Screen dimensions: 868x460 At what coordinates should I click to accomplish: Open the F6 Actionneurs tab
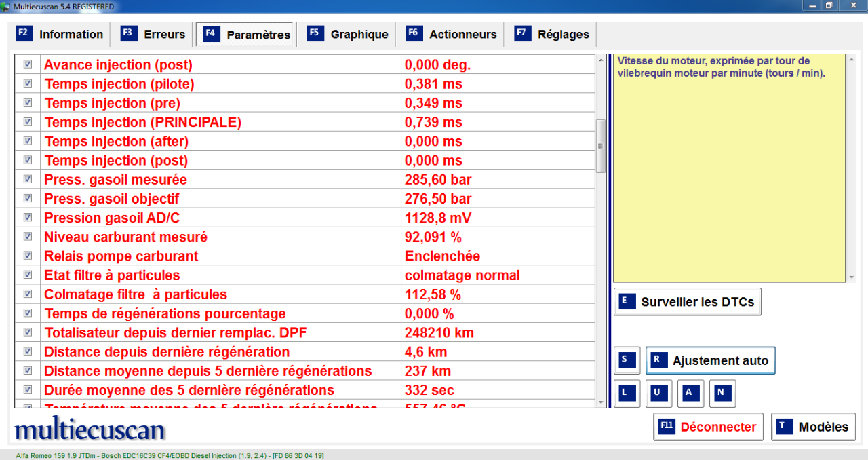click(x=452, y=35)
